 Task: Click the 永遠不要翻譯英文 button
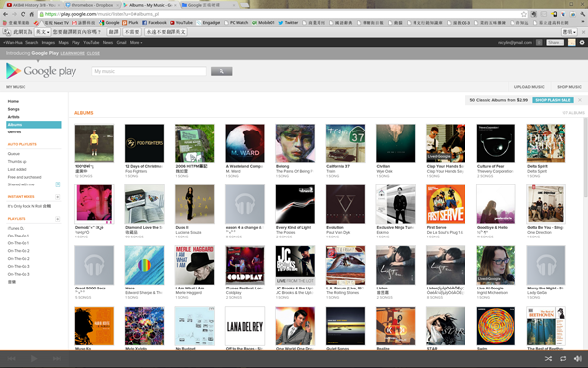pyautogui.click(x=166, y=32)
